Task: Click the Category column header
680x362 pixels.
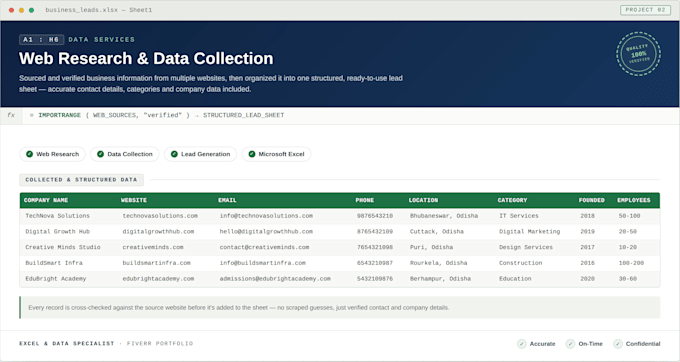Action: (x=512, y=200)
